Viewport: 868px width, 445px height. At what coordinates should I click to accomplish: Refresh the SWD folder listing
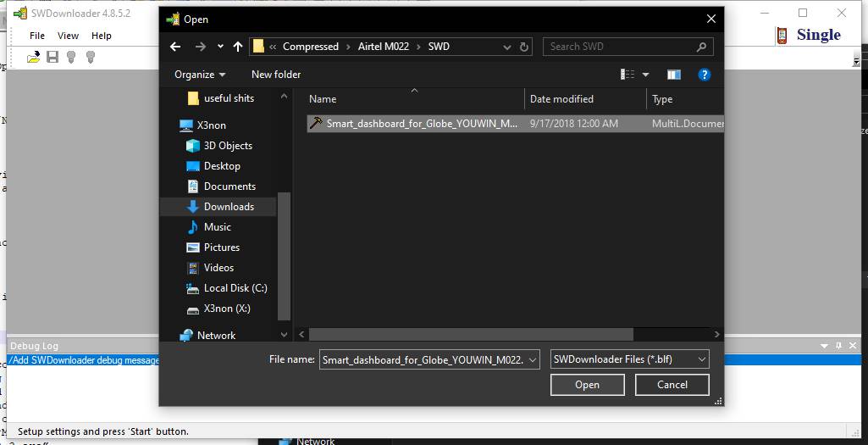pos(524,47)
